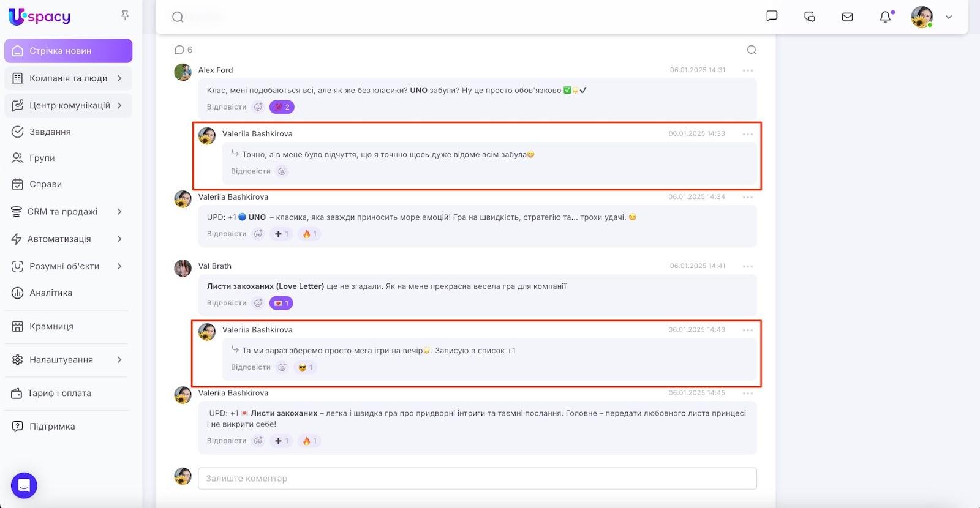Open the support chat widget button
980x508 pixels.
pyautogui.click(x=24, y=485)
